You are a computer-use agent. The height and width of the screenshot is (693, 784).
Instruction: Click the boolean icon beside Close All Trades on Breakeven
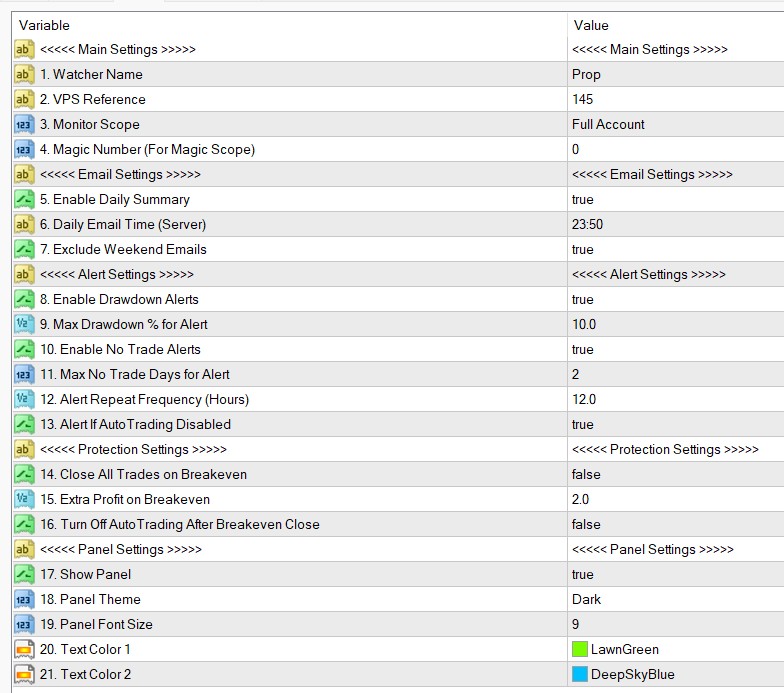24,474
